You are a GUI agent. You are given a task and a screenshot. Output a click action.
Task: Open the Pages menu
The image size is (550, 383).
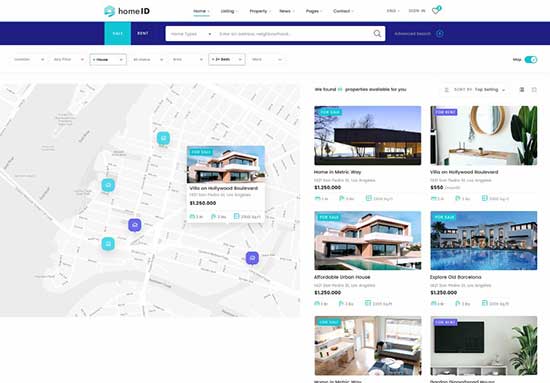[x=314, y=11]
